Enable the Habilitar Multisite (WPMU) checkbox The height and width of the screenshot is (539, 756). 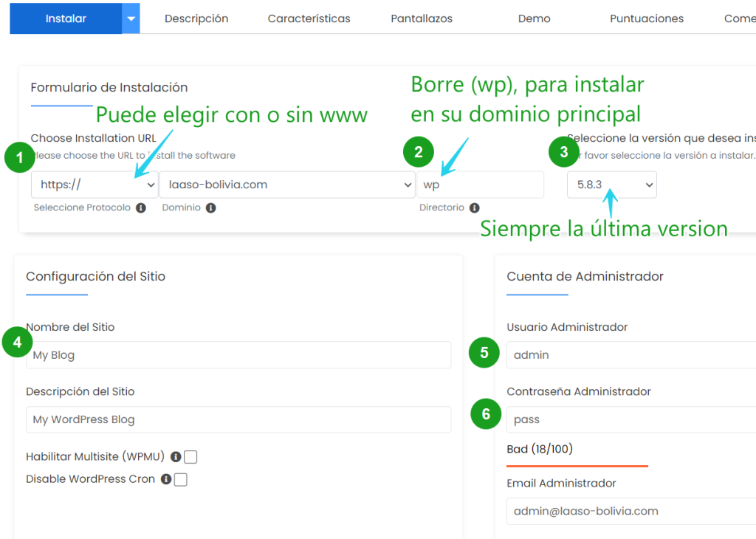pos(190,456)
